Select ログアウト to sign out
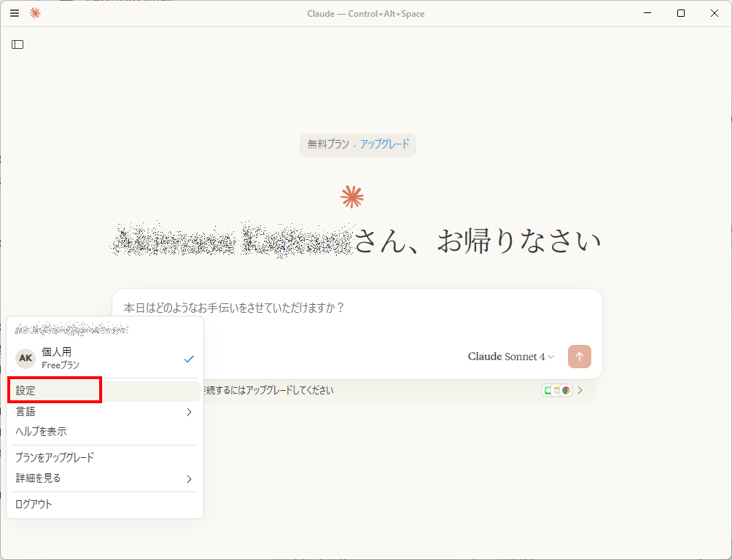The width and height of the screenshot is (732, 560). [x=105, y=505]
